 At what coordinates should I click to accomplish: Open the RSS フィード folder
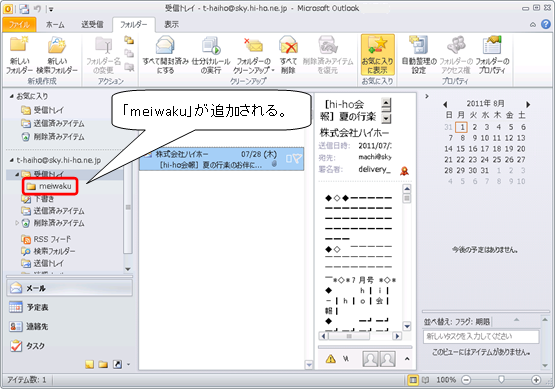46,239
